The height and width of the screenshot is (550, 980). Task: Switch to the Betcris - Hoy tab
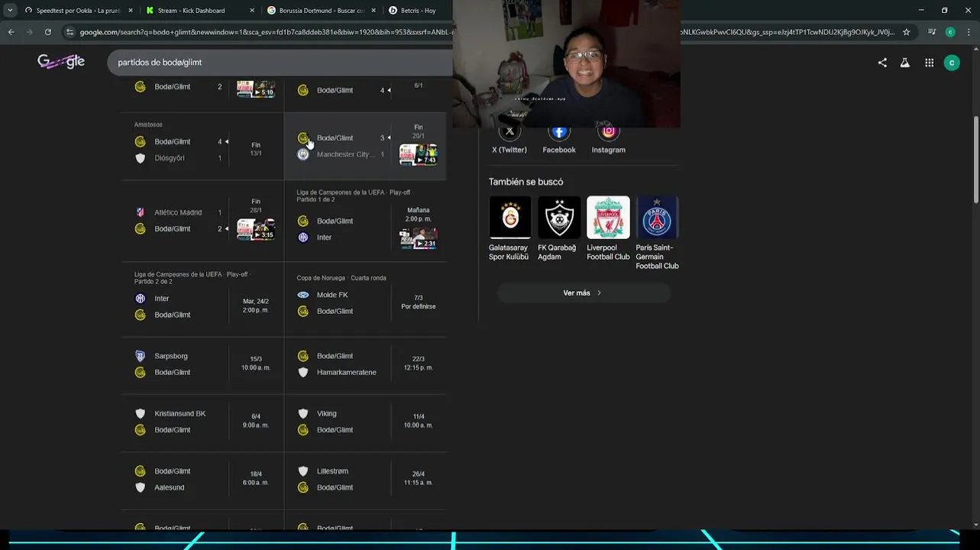coord(419,11)
